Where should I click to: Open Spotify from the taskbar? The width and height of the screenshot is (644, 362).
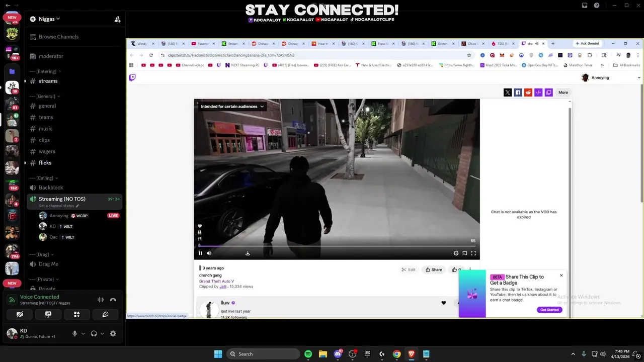click(x=308, y=354)
